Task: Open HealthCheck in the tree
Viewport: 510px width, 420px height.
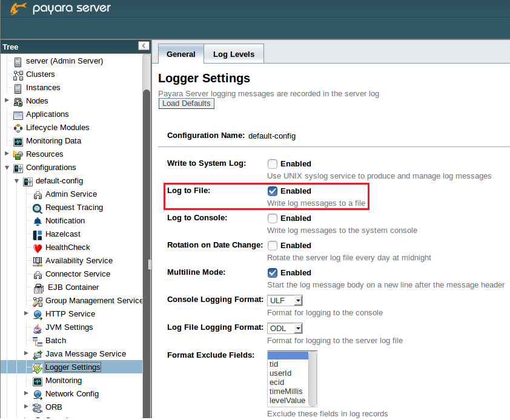Action: coord(68,248)
